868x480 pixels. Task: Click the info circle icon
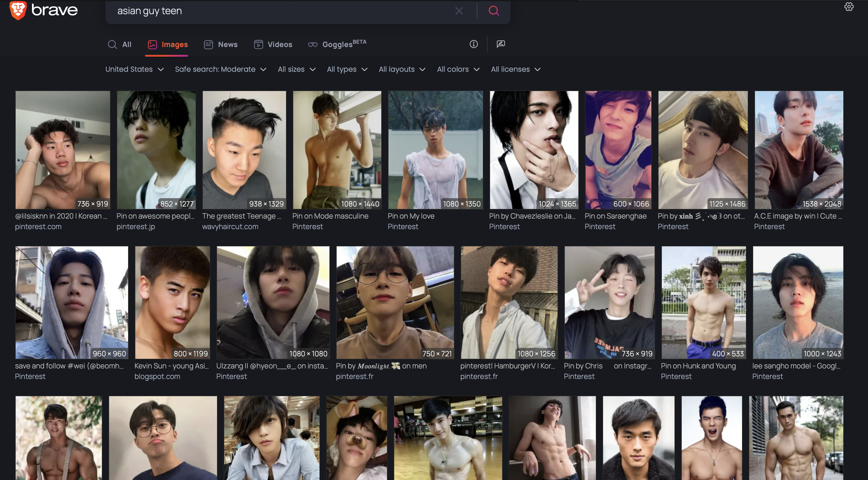coord(473,44)
